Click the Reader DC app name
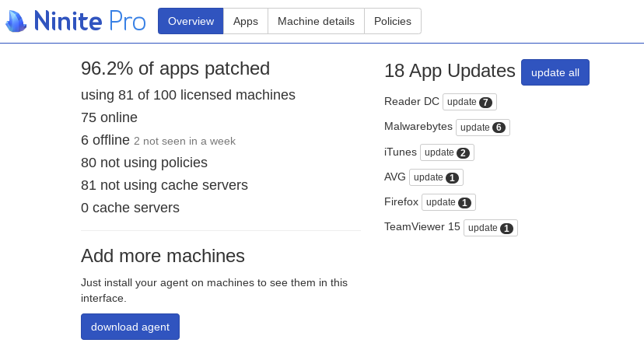Screen dimensions: 644x357 411,101
